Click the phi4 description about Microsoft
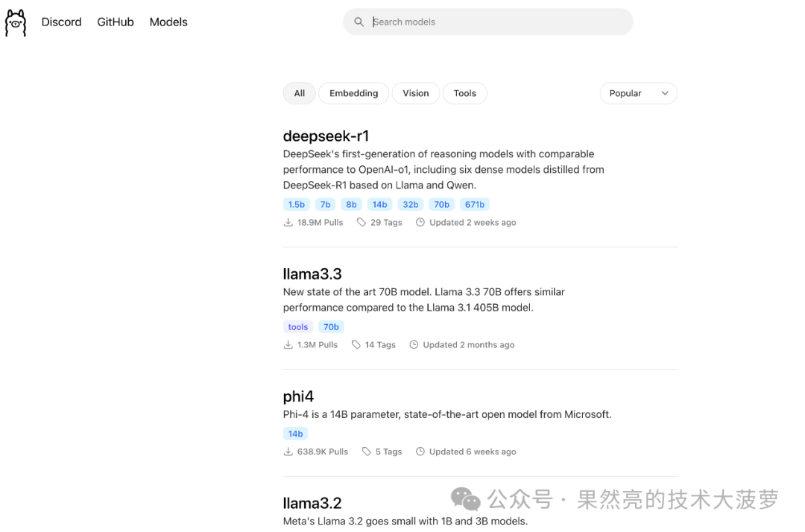Image resolution: width=805 pixels, height=532 pixels. pos(447,414)
